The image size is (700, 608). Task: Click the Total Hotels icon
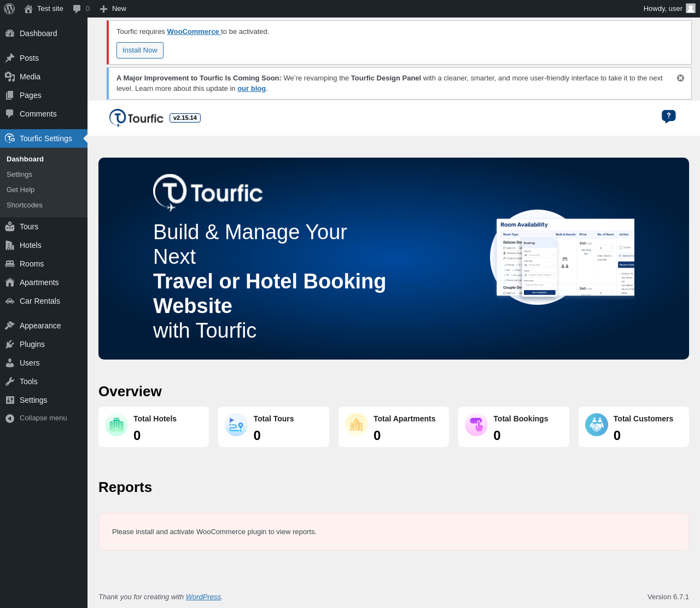pos(116,425)
